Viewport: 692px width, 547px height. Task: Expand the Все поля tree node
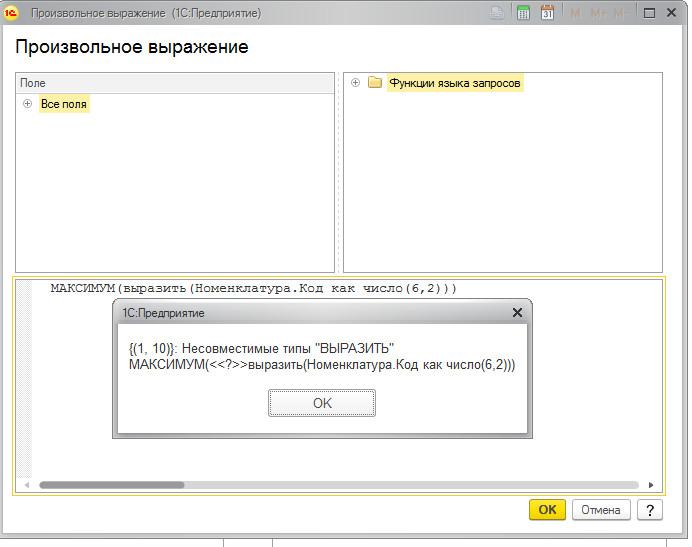(27, 104)
